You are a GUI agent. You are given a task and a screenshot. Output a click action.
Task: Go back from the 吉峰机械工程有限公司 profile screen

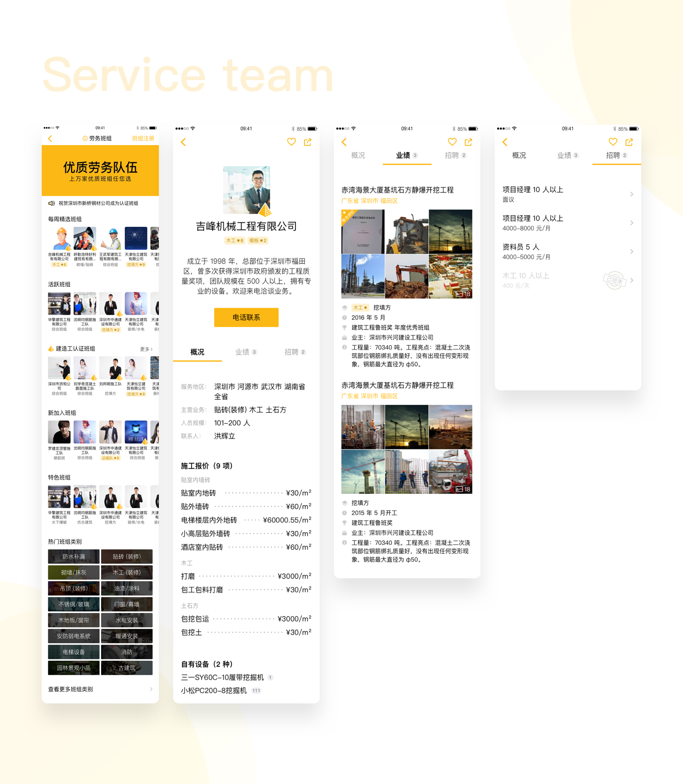[x=184, y=142]
